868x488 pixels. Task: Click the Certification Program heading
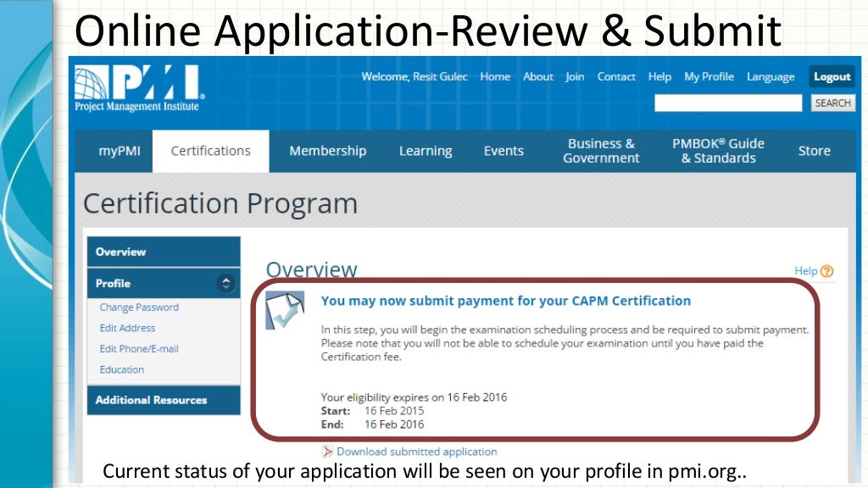pos(220,204)
